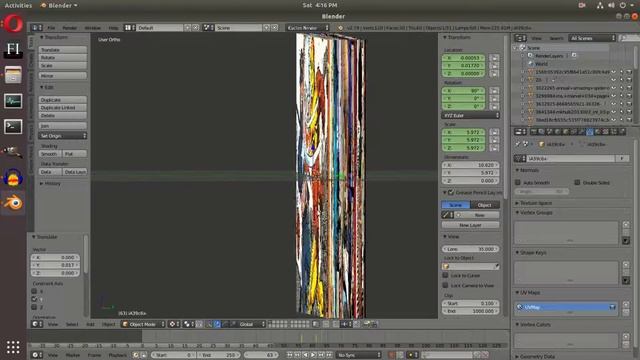Open Opera browser from the dock
Screen dimensions: 640x360
tap(13, 23)
